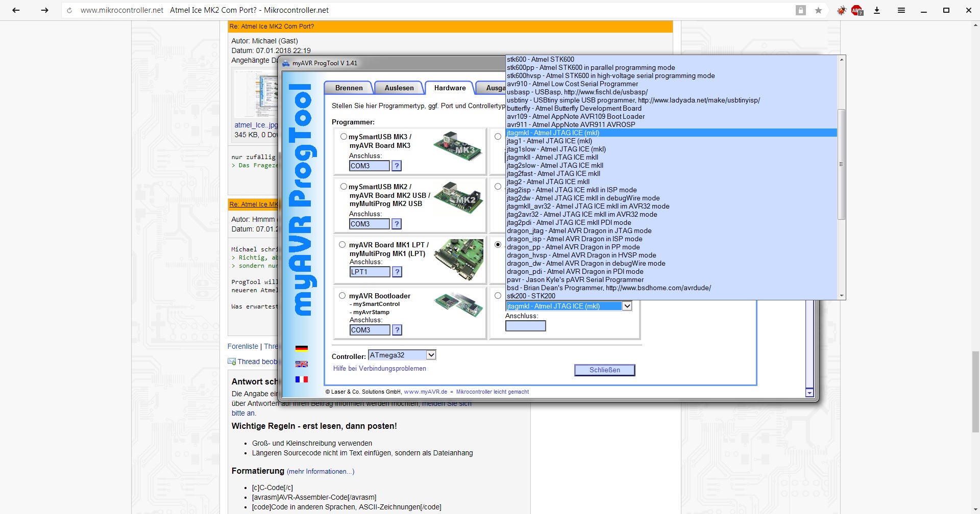Select myAVR Bootloader radio button
The height and width of the screenshot is (514, 980).
tap(342, 296)
